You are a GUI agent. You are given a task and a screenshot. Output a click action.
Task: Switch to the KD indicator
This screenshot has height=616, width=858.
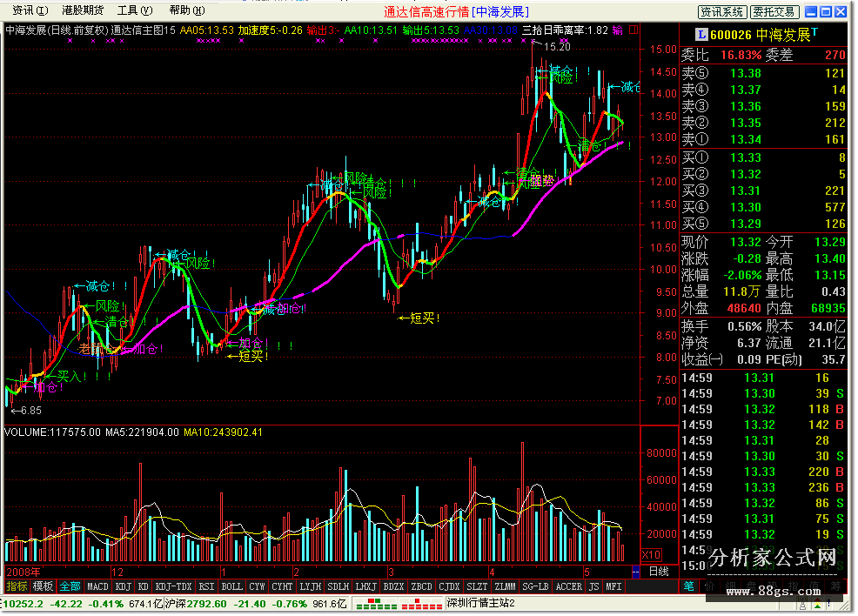pos(144,586)
